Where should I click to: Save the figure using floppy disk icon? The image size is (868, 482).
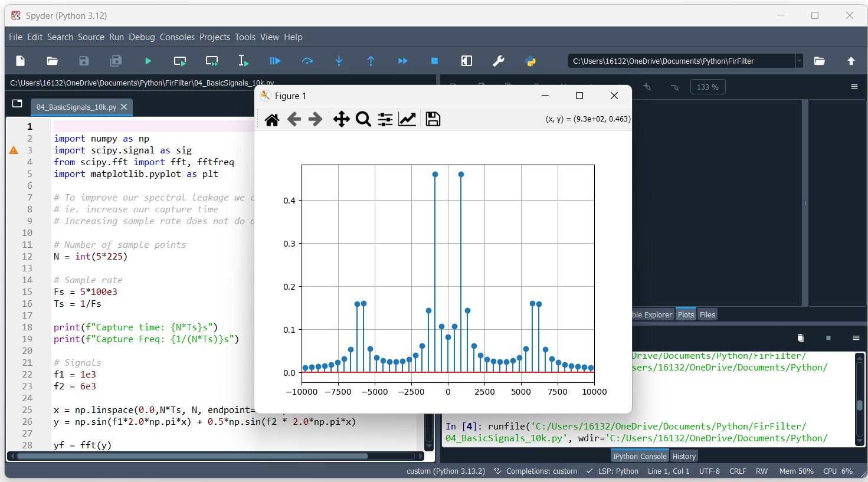[433, 119]
